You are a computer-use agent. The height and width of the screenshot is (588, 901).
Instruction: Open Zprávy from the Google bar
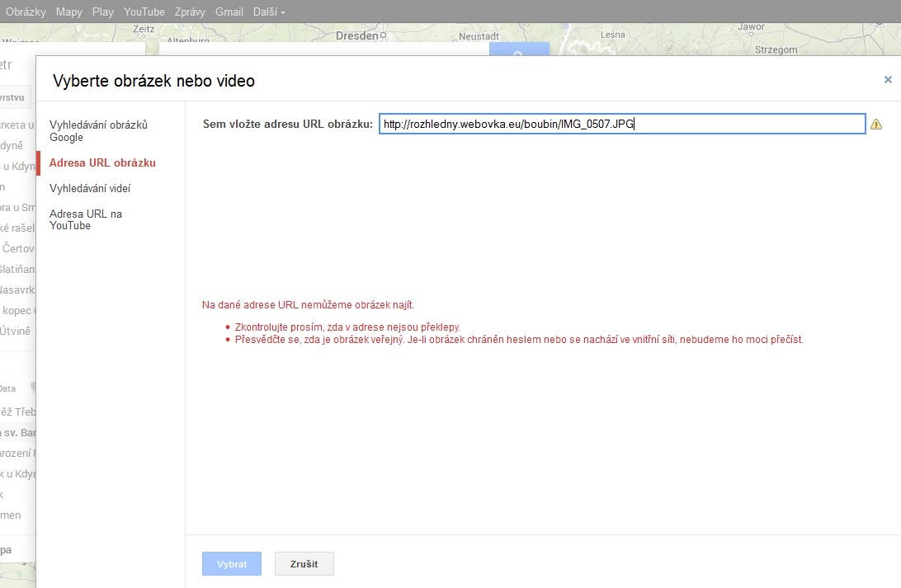click(190, 12)
